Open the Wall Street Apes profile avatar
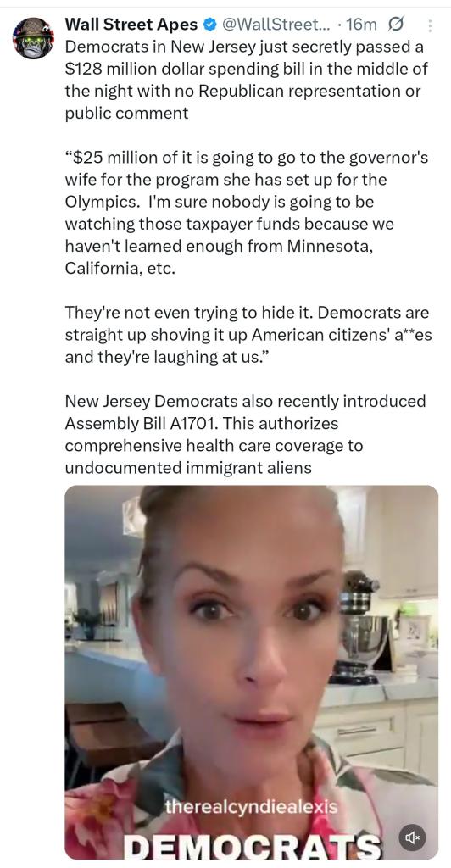Viewport: 451px width, 868px height. click(33, 38)
